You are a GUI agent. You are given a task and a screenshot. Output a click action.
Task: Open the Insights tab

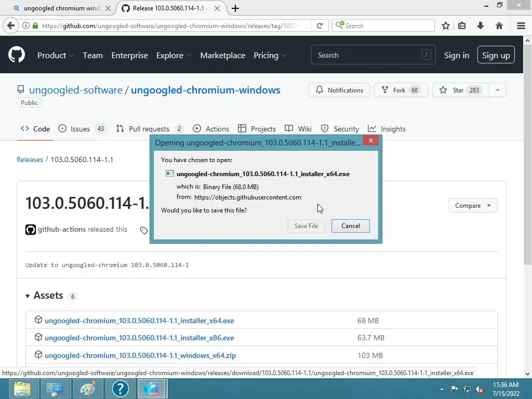(387, 129)
